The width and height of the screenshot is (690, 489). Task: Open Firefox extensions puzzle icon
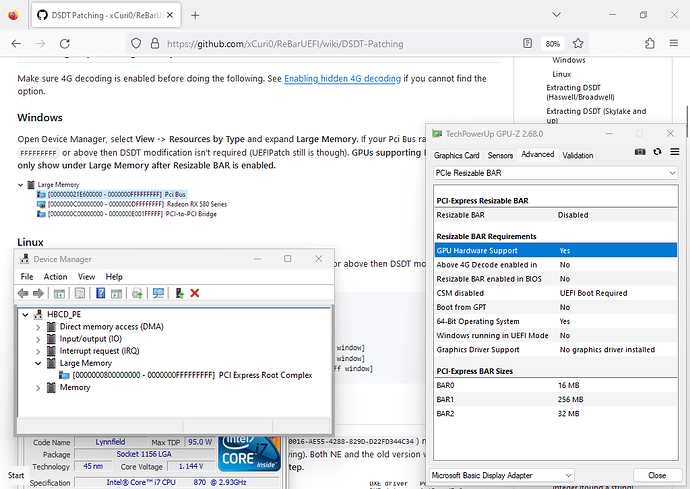click(x=650, y=43)
